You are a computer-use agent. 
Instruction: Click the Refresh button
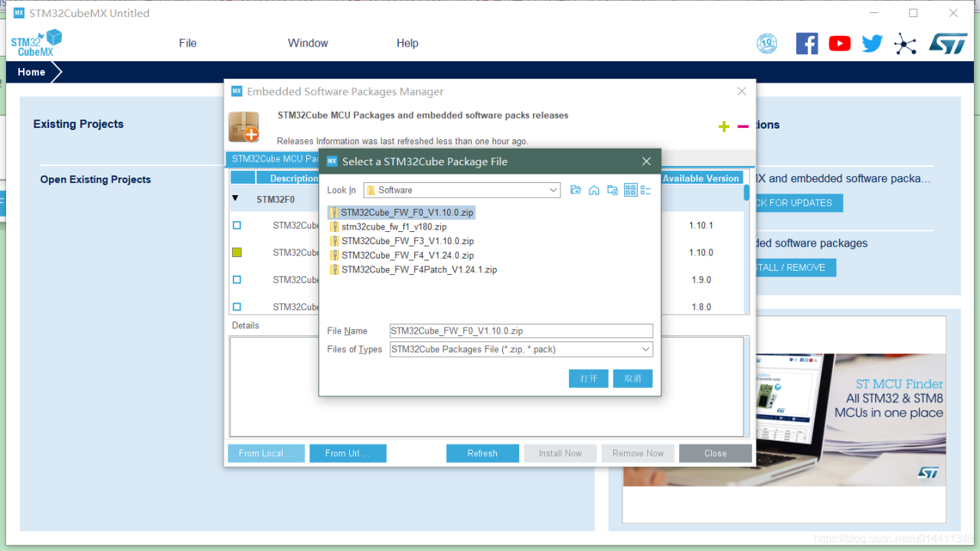point(482,453)
